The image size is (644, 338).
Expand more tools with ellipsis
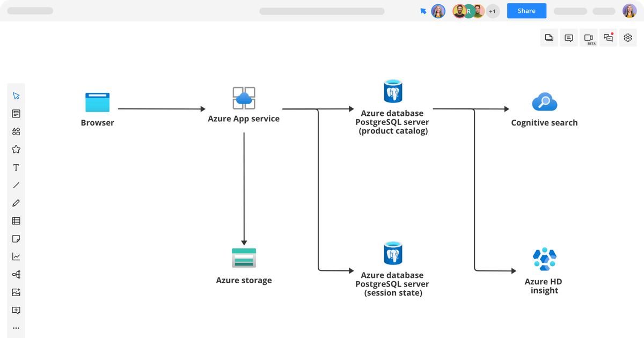coord(16,327)
